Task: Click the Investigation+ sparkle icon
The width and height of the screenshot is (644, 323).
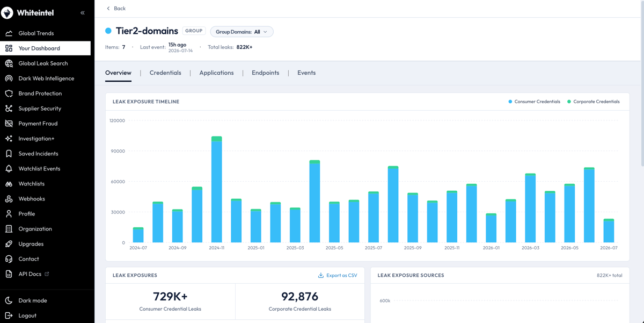Action: [9, 139]
